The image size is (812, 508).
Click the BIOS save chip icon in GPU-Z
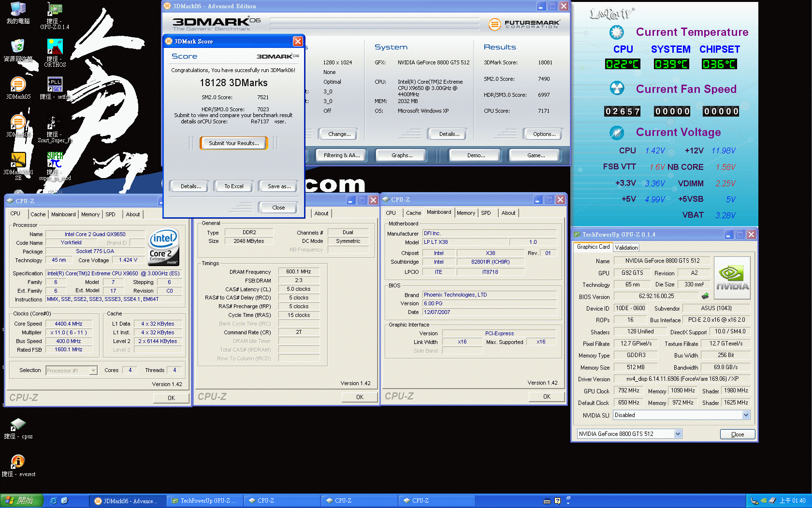click(705, 296)
